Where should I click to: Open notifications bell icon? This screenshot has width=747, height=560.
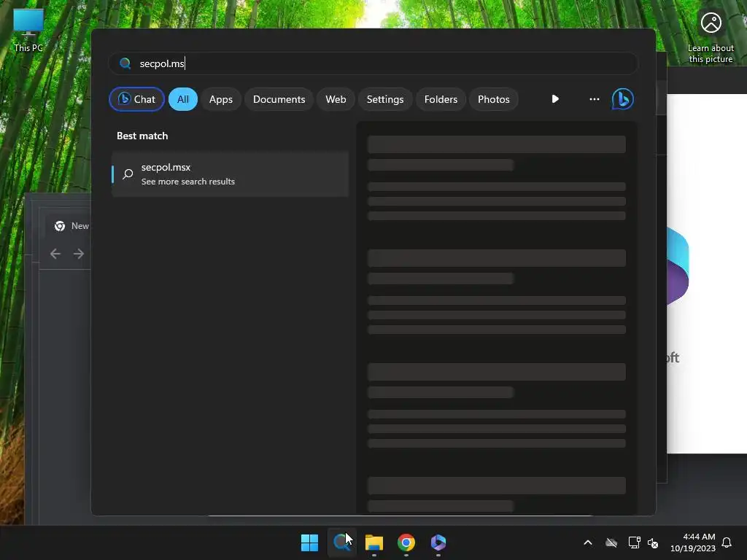[x=727, y=542]
